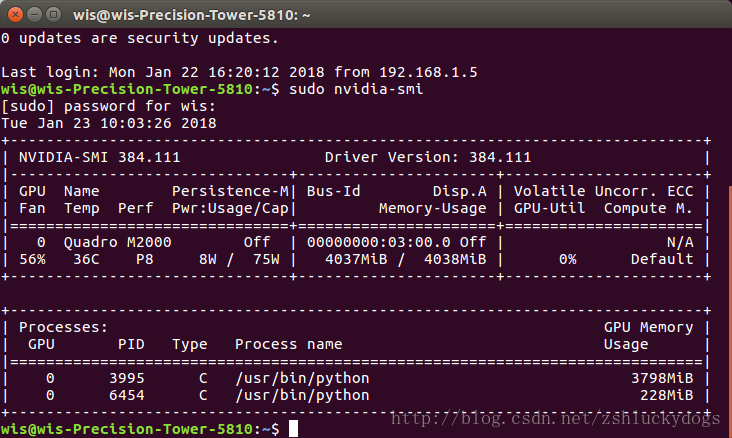Image resolution: width=732 pixels, height=438 pixels.
Task: Click the terminal scrollbar on right edge
Action: [730, 311]
